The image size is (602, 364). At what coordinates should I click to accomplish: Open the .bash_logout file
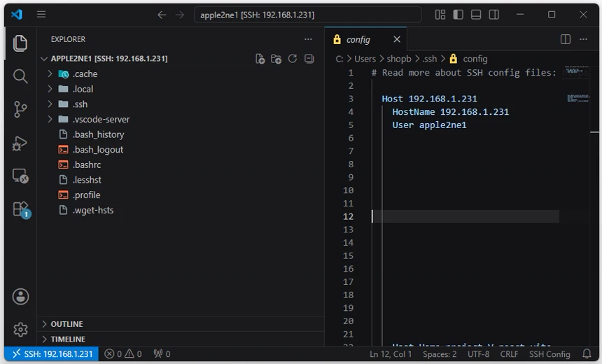coord(98,150)
